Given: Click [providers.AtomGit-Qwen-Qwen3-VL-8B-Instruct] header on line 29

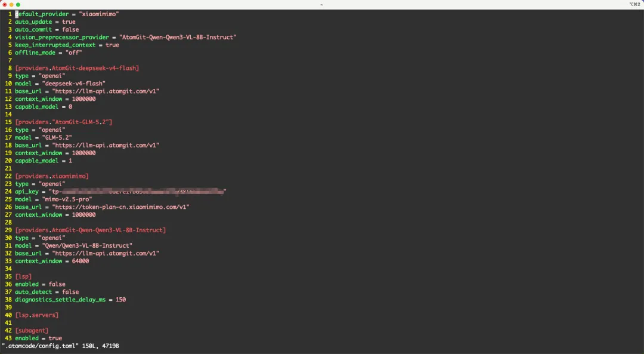Looking at the screenshot, I should point(91,230).
